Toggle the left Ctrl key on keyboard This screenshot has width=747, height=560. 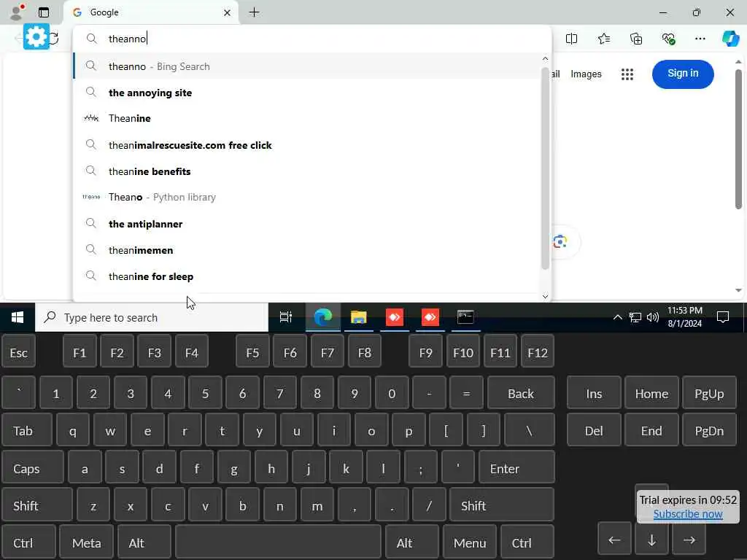(x=28, y=542)
